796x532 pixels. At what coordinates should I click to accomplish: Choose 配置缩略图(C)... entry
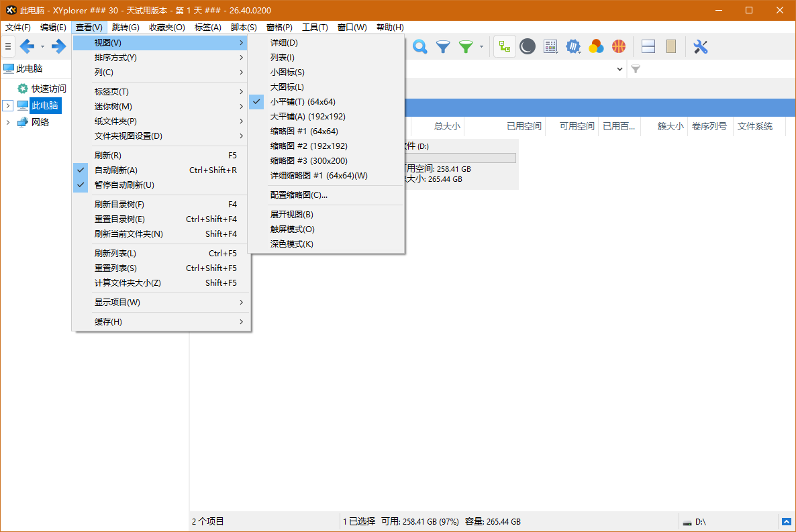click(326, 195)
